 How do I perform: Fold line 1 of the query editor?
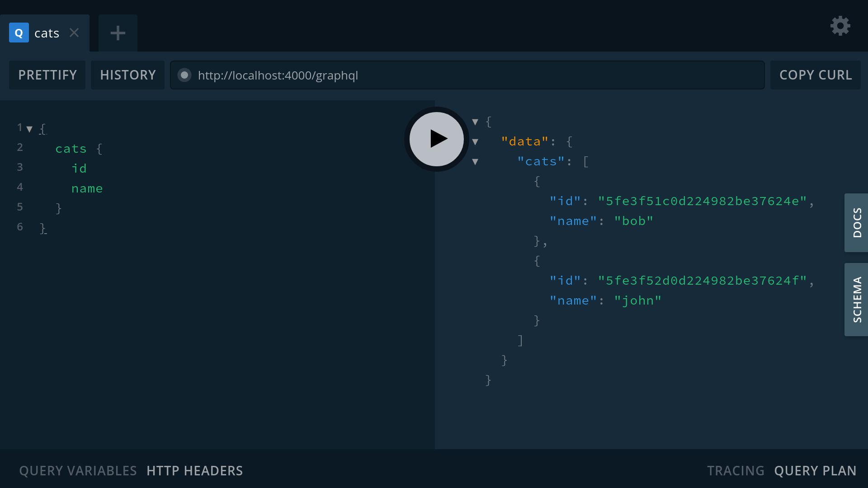(30, 128)
